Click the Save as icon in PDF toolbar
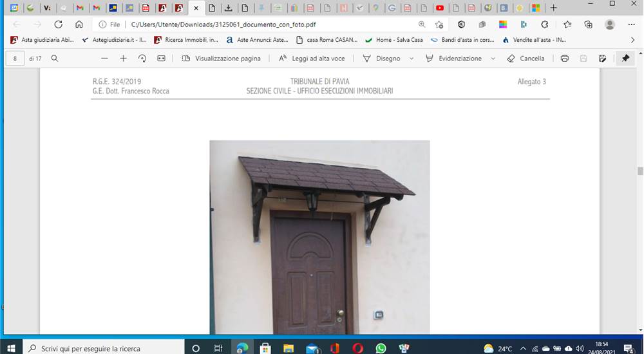644x354 pixels. [x=603, y=59]
